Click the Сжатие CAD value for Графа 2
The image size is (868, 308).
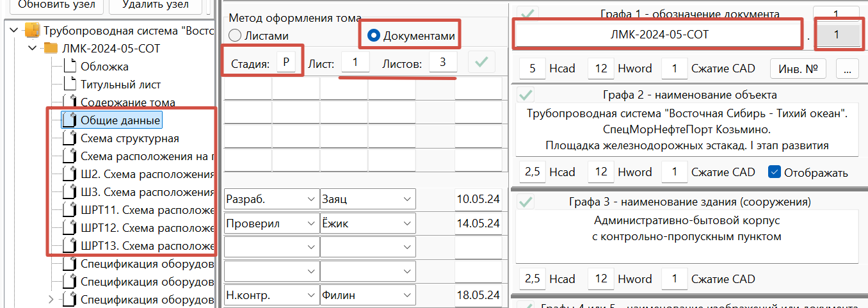[674, 172]
